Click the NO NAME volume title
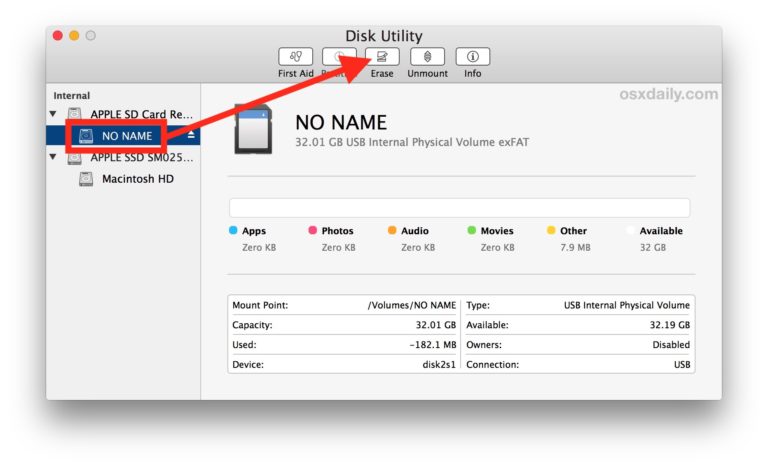This screenshot has height=466, width=768. click(x=341, y=123)
